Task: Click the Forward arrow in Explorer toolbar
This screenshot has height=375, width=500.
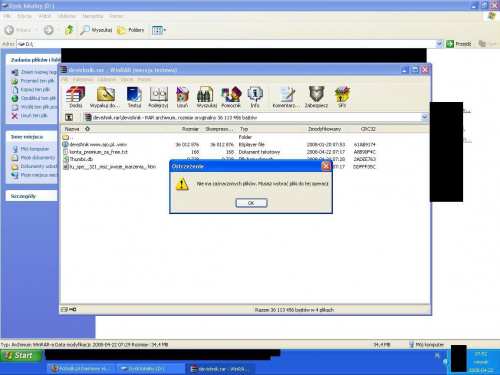Action: (x=49, y=30)
